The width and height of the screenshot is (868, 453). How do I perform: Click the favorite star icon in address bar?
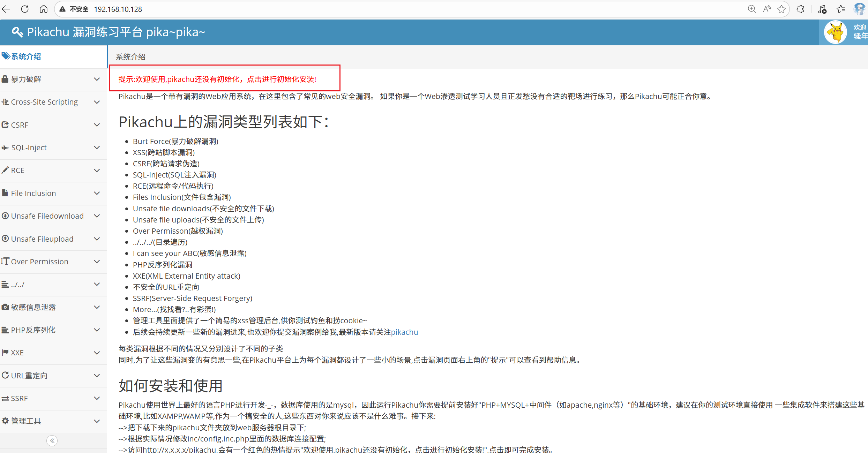coord(781,9)
